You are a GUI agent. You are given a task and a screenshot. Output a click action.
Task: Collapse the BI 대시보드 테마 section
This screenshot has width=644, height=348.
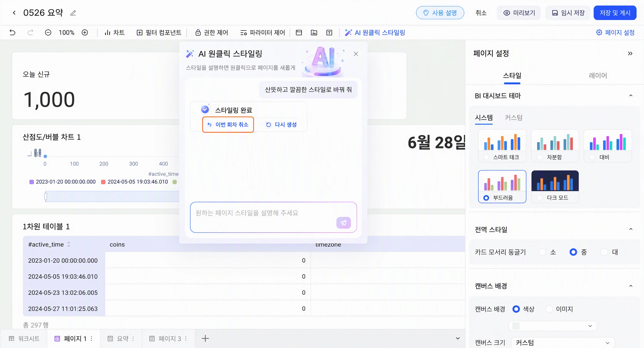point(631,96)
